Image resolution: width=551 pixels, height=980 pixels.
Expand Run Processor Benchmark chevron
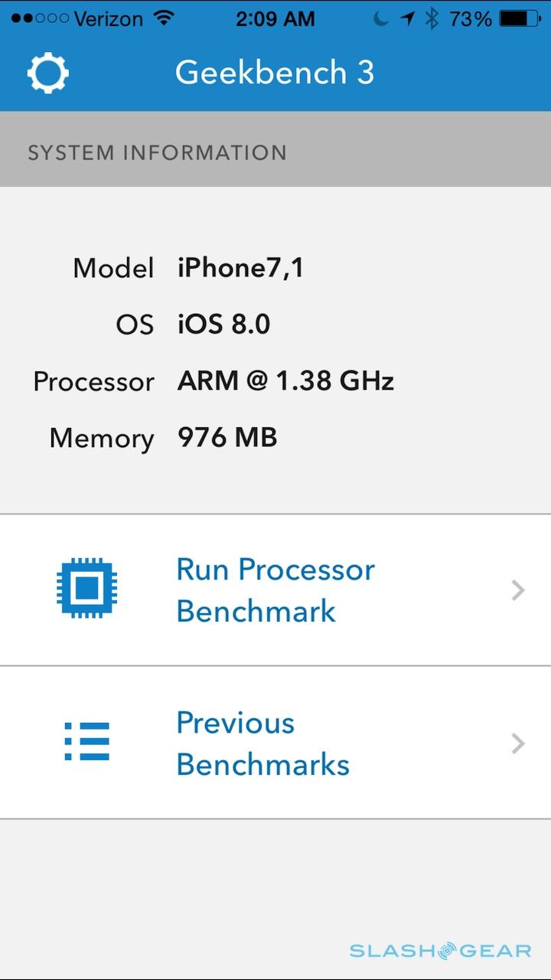[x=518, y=590]
